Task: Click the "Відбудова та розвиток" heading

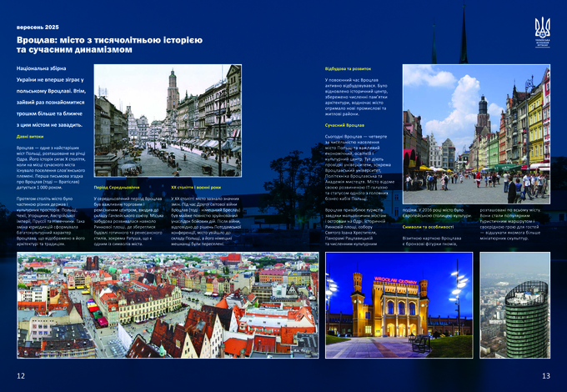Action: (349, 68)
